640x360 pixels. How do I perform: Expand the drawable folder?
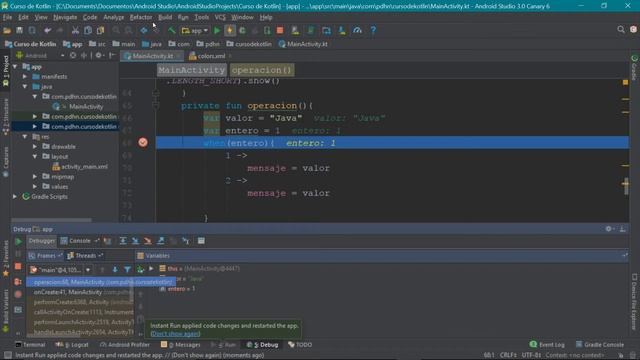coord(35,146)
